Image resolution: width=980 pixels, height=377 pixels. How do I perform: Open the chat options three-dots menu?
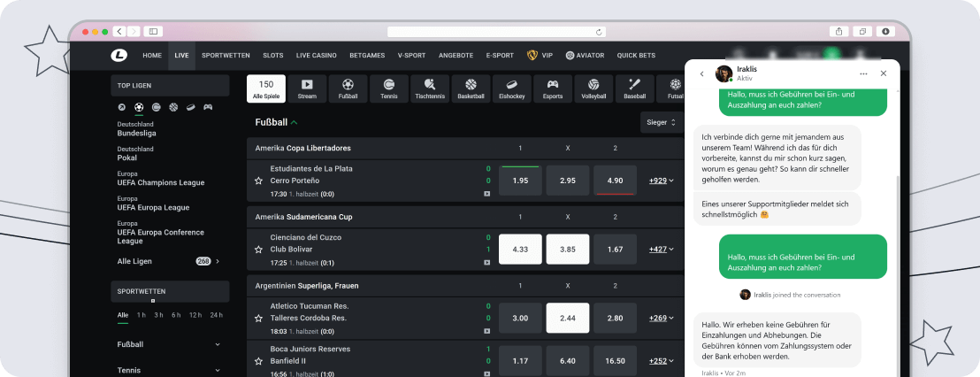click(863, 73)
